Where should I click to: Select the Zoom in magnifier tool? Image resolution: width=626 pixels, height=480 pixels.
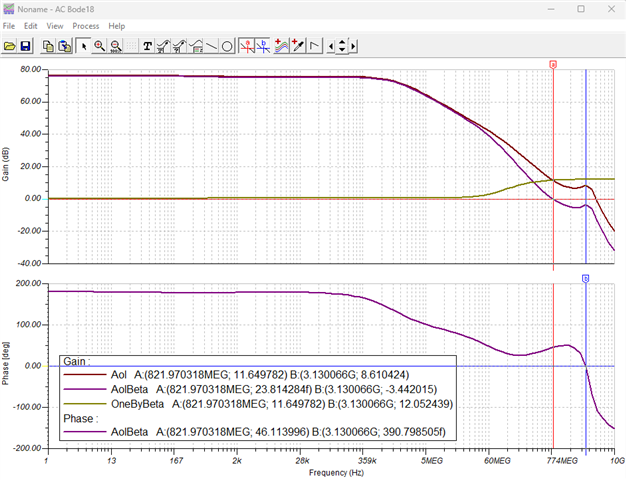point(99,46)
